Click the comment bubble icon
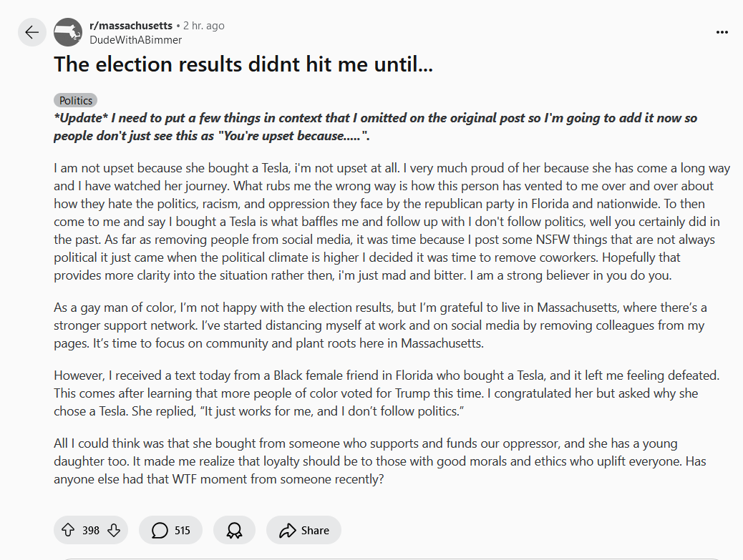Viewport: 743px width, 560px height. click(160, 530)
